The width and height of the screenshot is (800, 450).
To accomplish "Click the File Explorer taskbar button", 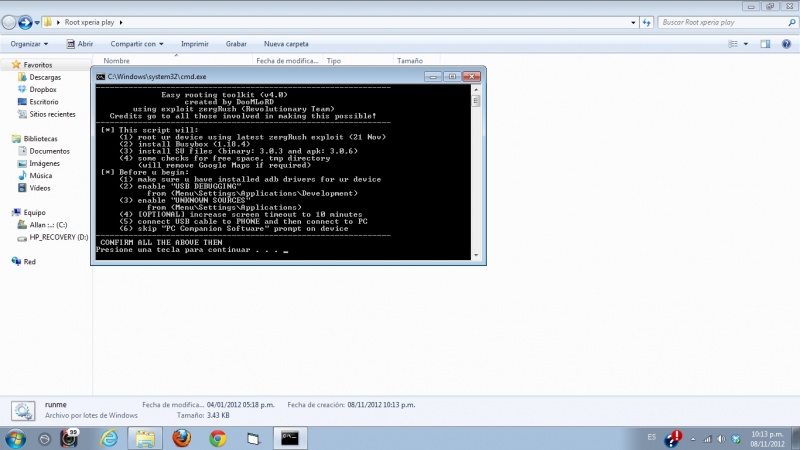I will 145,438.
